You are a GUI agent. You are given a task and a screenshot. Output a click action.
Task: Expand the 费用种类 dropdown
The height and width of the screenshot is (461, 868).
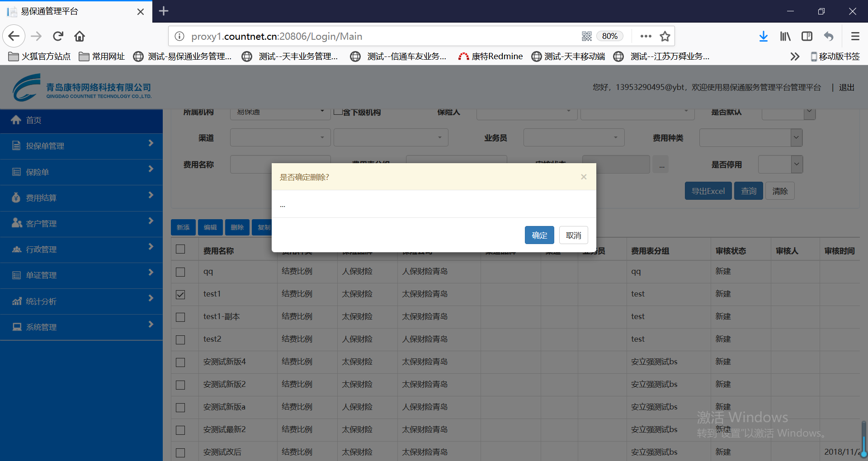coord(796,138)
